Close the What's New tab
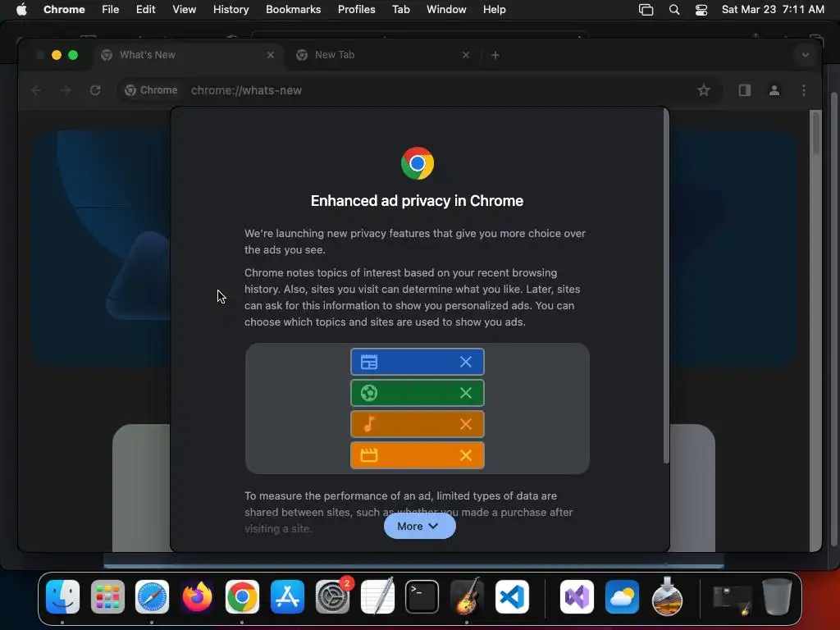This screenshot has width=840, height=630. coord(271,55)
